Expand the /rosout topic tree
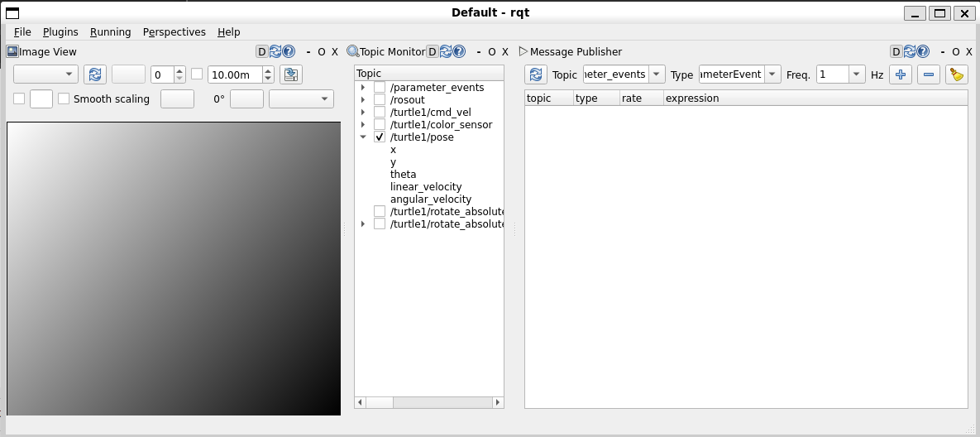The width and height of the screenshot is (980, 437). (x=363, y=99)
